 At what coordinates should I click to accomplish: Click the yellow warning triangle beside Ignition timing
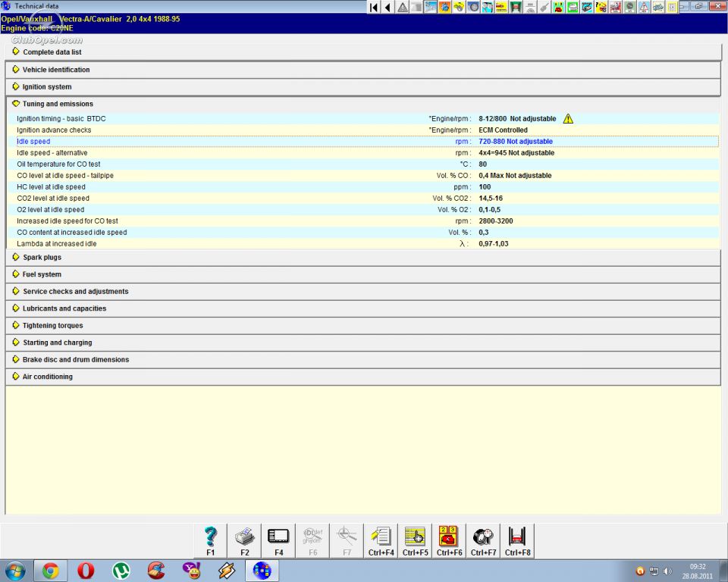pyautogui.click(x=568, y=119)
